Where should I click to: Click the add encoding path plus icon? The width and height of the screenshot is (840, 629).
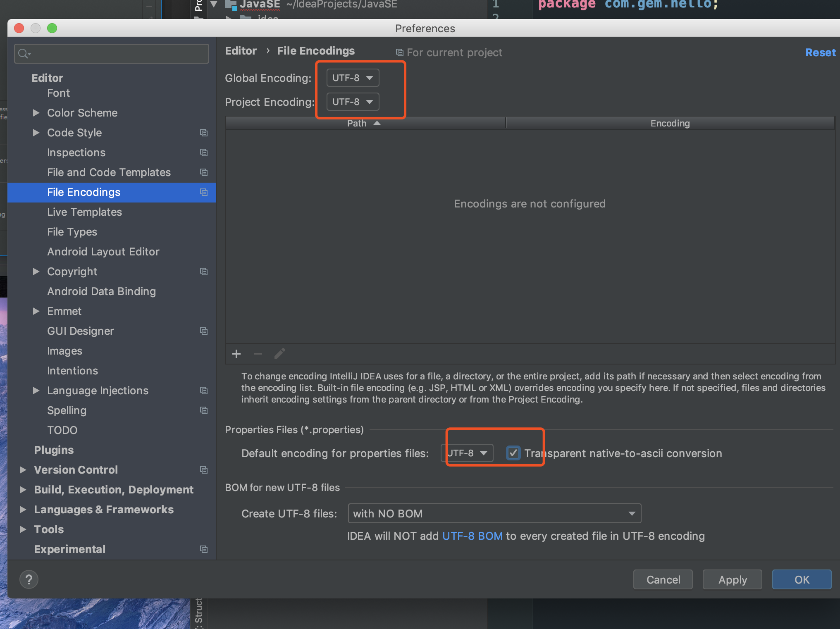pos(236,353)
